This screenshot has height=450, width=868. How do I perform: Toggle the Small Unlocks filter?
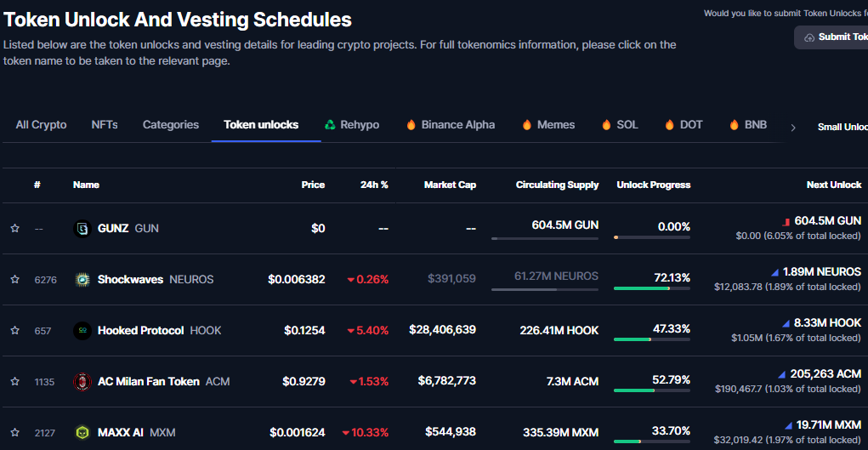pyautogui.click(x=842, y=127)
